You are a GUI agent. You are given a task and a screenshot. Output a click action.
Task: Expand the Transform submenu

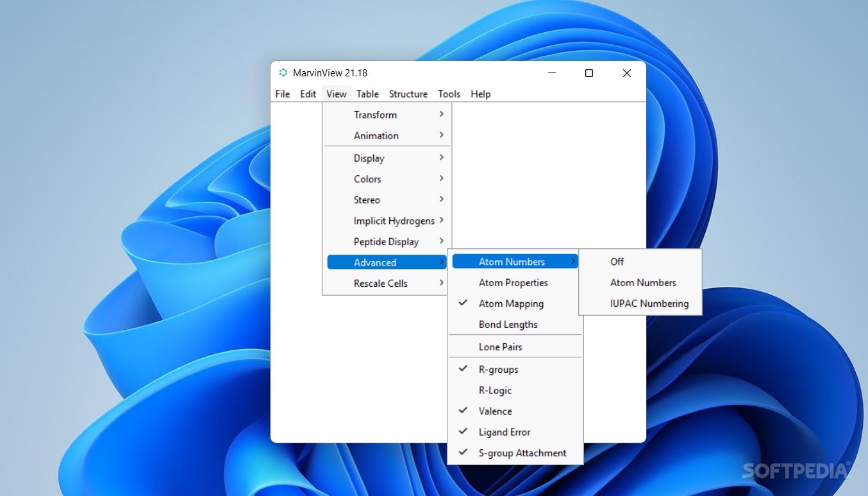pyautogui.click(x=387, y=115)
